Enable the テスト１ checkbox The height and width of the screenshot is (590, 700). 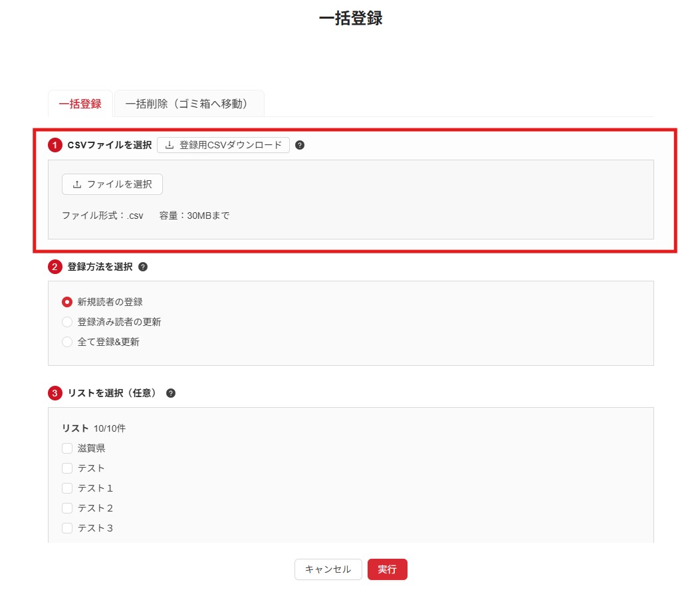click(x=67, y=488)
